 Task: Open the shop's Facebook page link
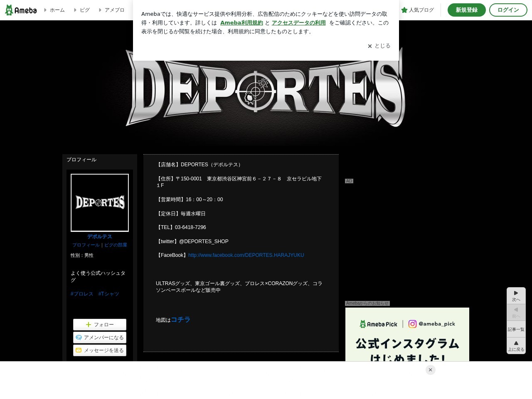tap(246, 255)
